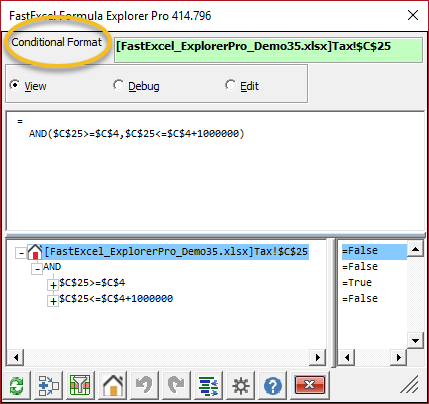Click the undo arrow icon
The width and height of the screenshot is (429, 404).
tap(145, 386)
